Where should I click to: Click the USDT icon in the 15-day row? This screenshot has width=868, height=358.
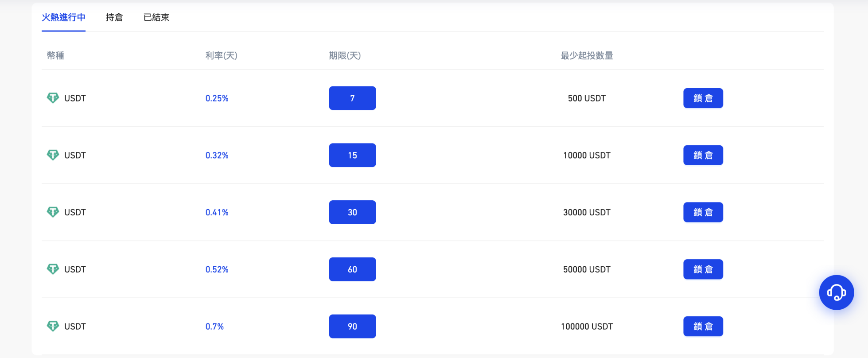coord(53,155)
